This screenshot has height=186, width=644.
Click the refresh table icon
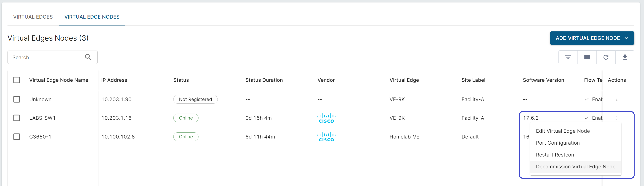pyautogui.click(x=606, y=57)
